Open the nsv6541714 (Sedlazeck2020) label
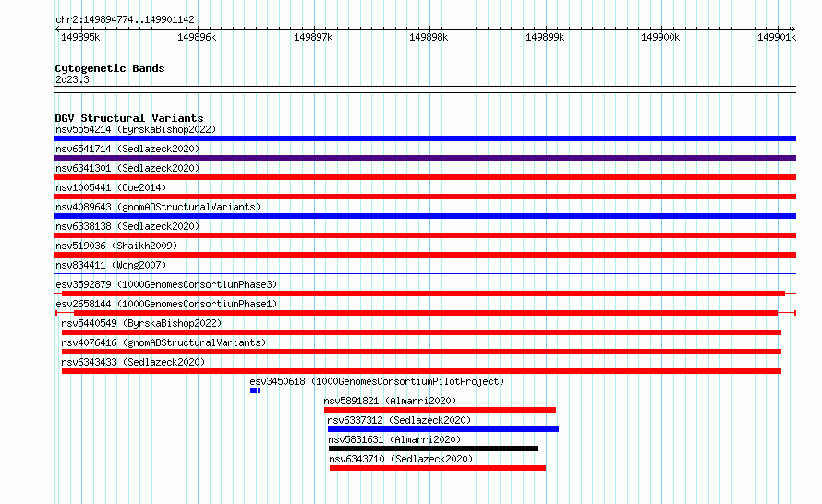The width and height of the screenshot is (822, 504). pyautogui.click(x=127, y=149)
